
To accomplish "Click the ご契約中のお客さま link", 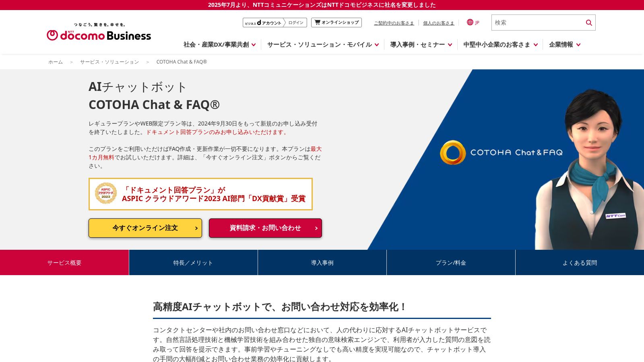I will point(394,23).
